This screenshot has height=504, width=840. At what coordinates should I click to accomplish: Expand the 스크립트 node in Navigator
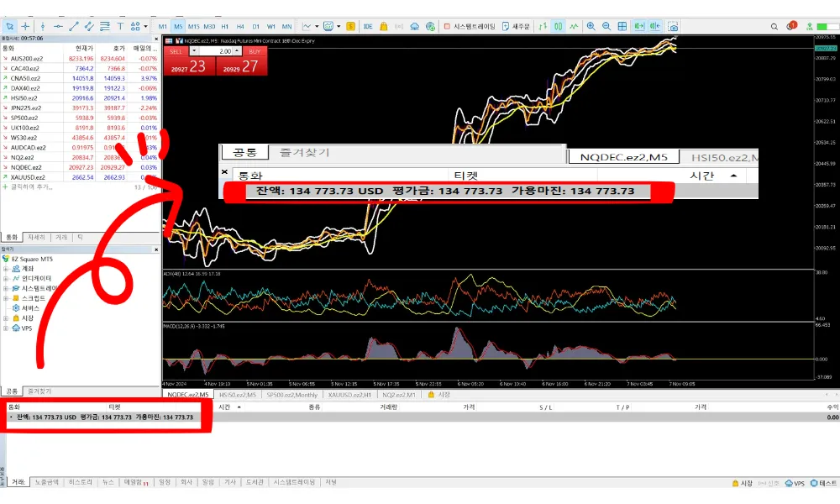[5, 298]
